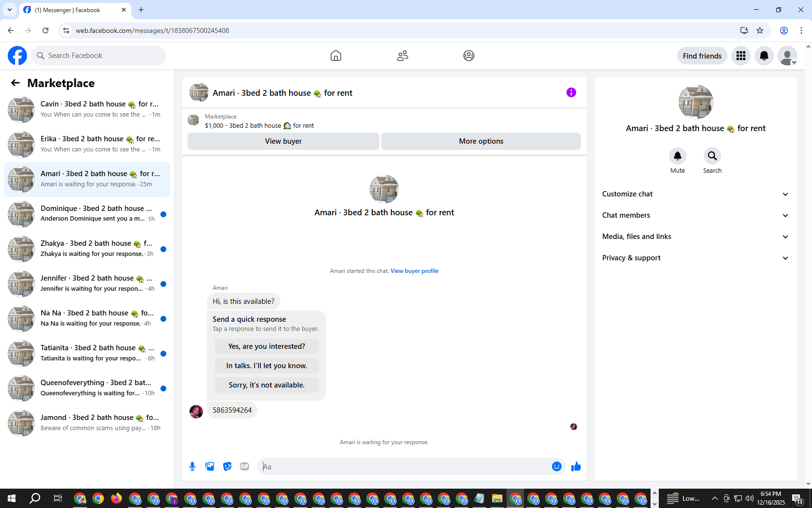Open the Windows Start button
Screen dimensions: 812x508
12,498
